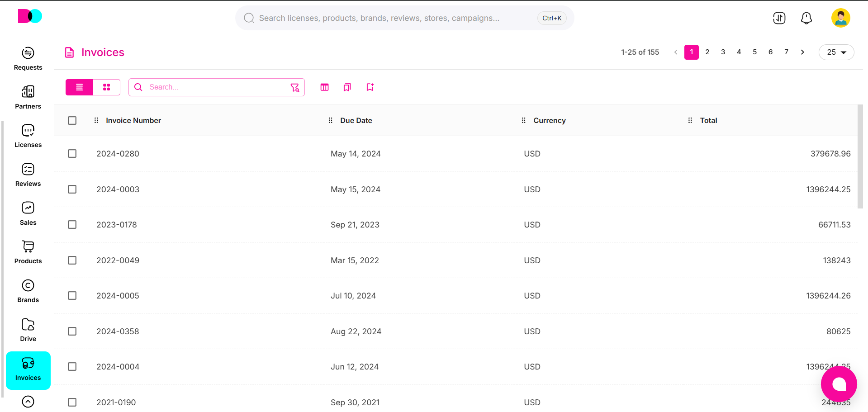This screenshot has width=868, height=412.
Task: Click due date Aug 22, 2024
Action: (x=356, y=331)
